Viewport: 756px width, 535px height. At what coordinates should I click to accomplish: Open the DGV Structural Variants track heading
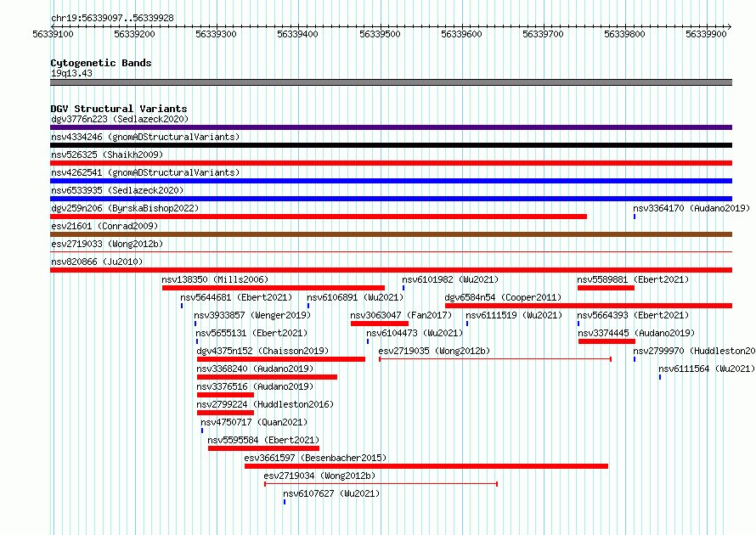(x=119, y=109)
